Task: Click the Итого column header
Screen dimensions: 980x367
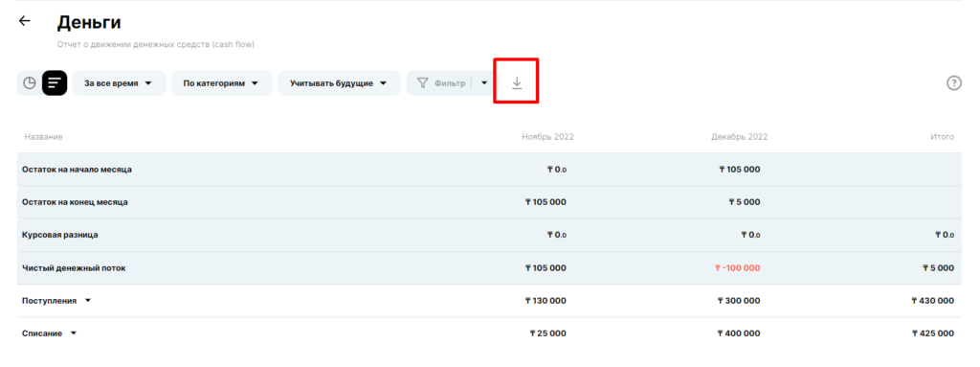Action: tap(942, 136)
